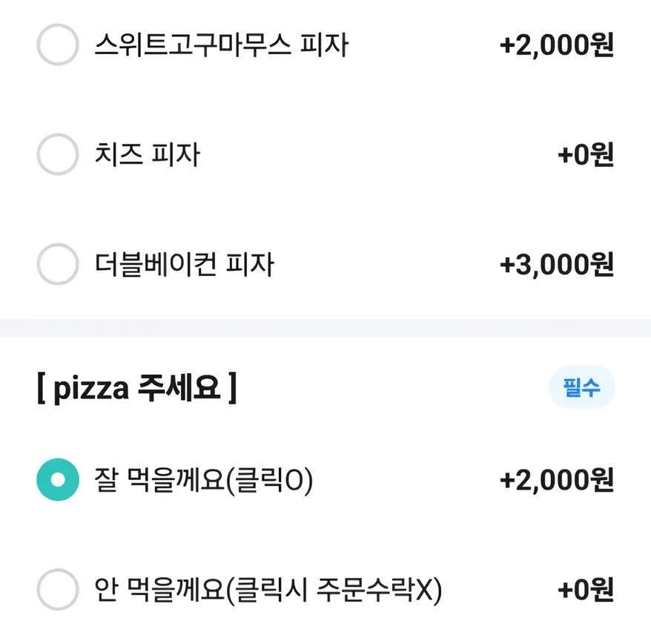Tap the 스위트고구마무스 피자 label text
The image size is (651, 644).
pyautogui.click(x=221, y=45)
